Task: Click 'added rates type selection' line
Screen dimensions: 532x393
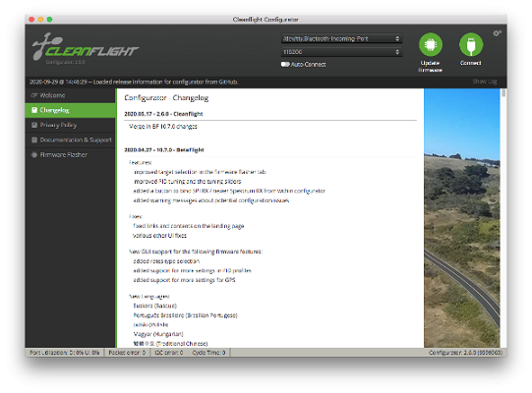Action: 166,261
